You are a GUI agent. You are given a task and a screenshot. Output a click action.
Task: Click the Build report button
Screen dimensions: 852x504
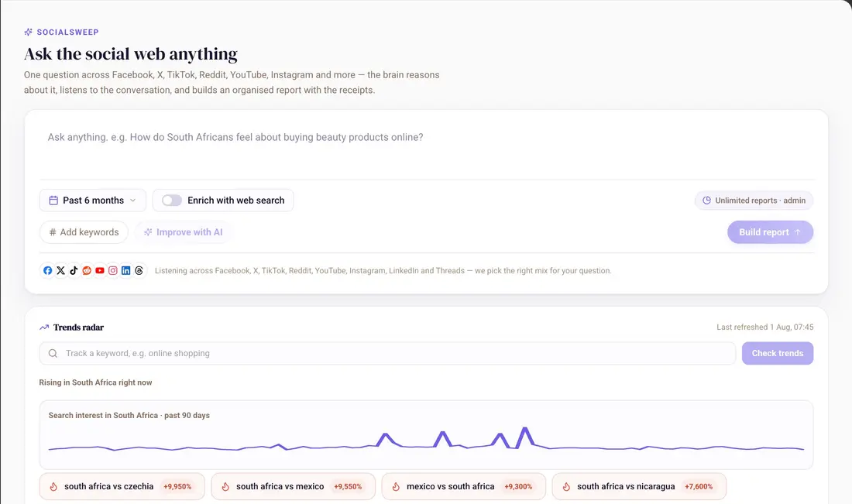pos(771,232)
